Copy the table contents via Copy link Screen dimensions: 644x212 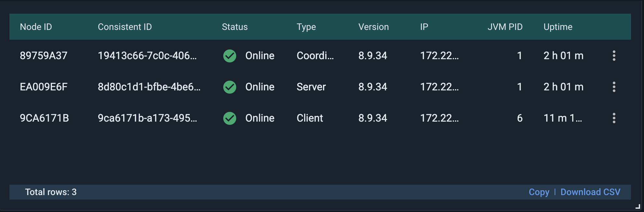(539, 192)
